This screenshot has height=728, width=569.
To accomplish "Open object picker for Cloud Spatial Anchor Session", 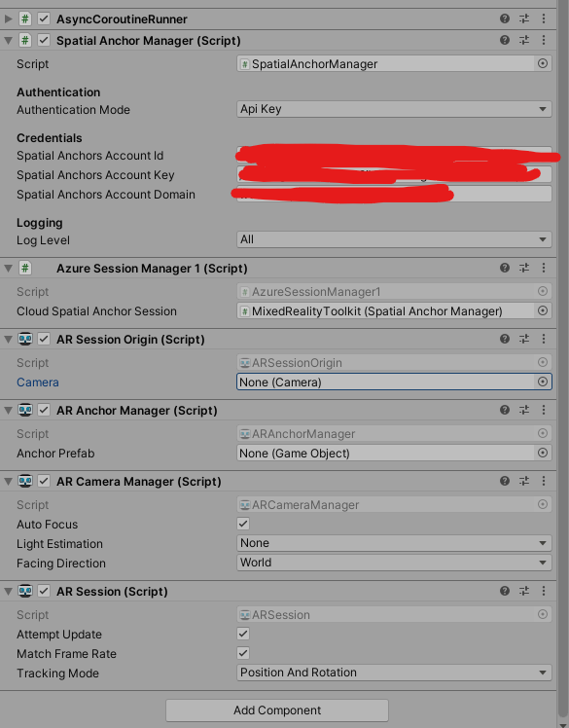I will click(542, 310).
